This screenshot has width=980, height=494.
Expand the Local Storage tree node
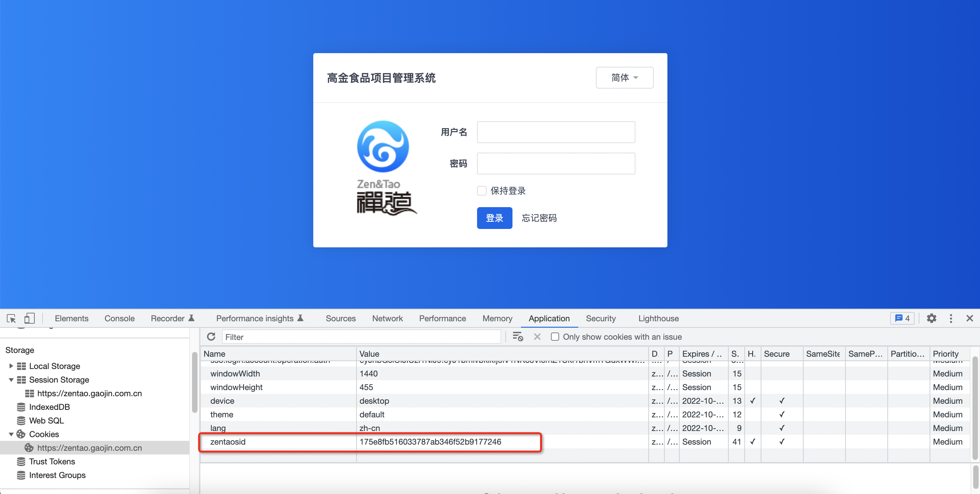(x=11, y=366)
